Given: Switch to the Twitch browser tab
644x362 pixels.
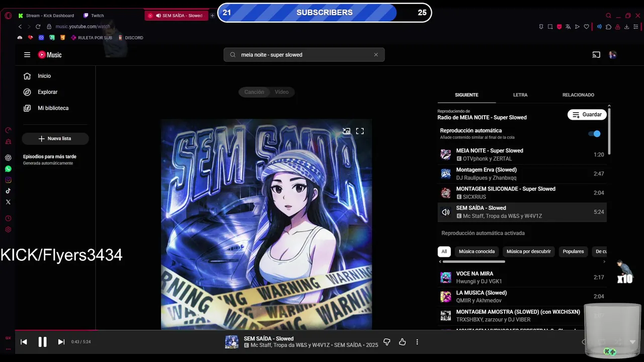Looking at the screenshot, I should (94, 16).
